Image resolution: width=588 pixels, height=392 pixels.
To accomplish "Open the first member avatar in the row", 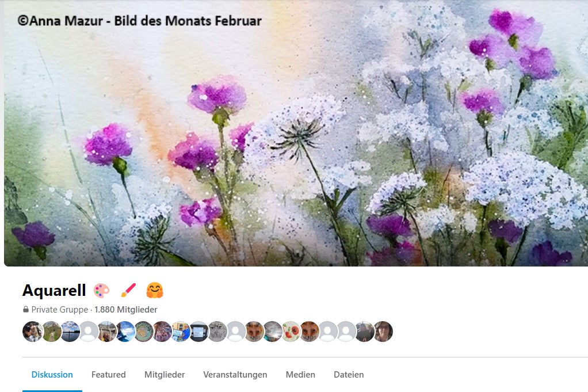I will pos(33,331).
